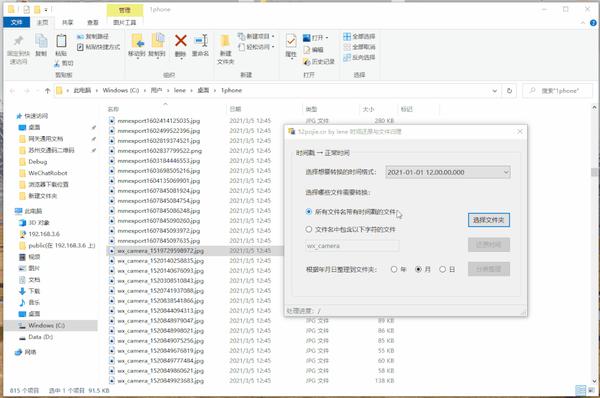Click the refresh button beside address bar
This screenshot has height=398, width=600.
pyautogui.click(x=509, y=91)
